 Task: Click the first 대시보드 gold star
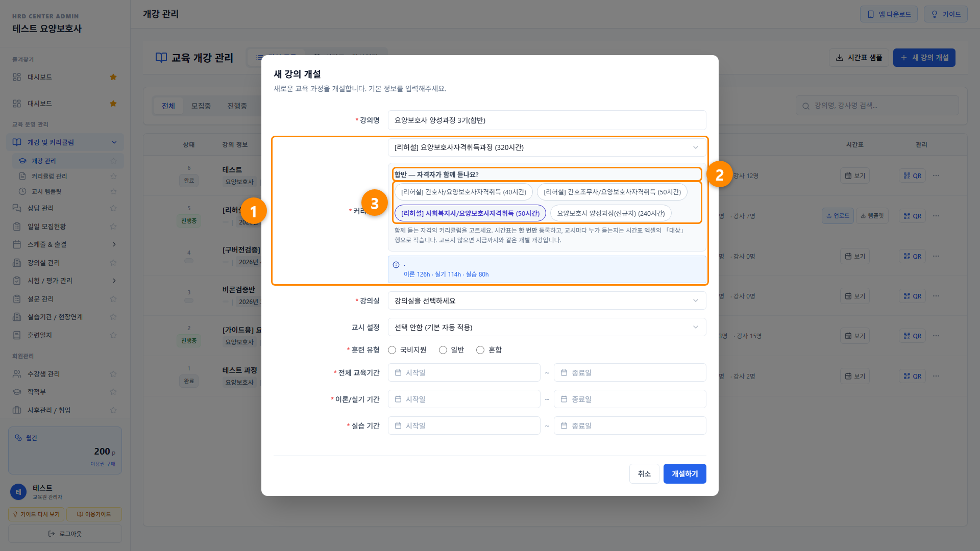pos(113,77)
